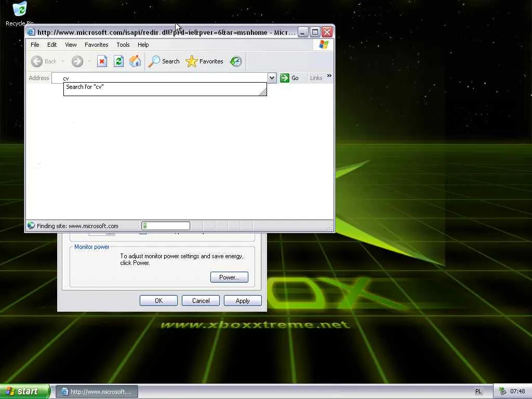Open the View menu

tap(71, 45)
